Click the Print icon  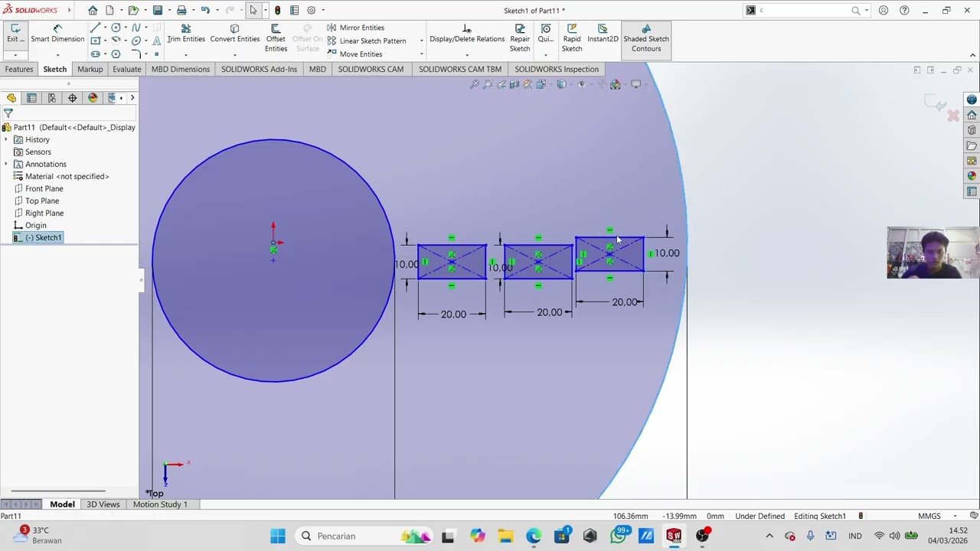[181, 10]
